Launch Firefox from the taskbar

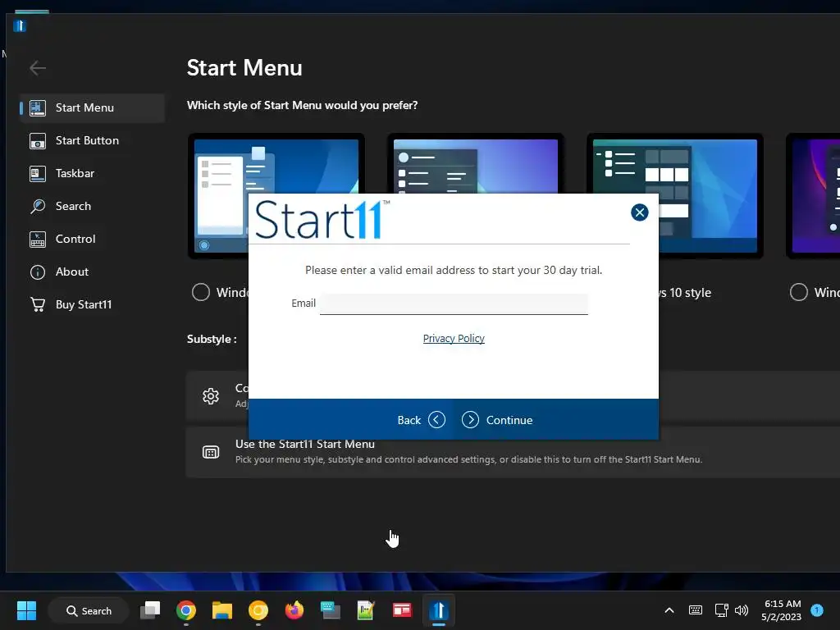coord(294,610)
